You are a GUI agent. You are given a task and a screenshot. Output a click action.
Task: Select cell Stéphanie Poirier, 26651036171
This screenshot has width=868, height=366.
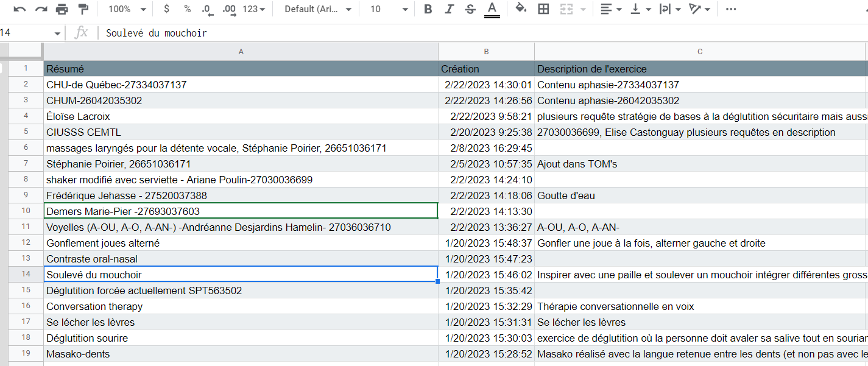241,164
